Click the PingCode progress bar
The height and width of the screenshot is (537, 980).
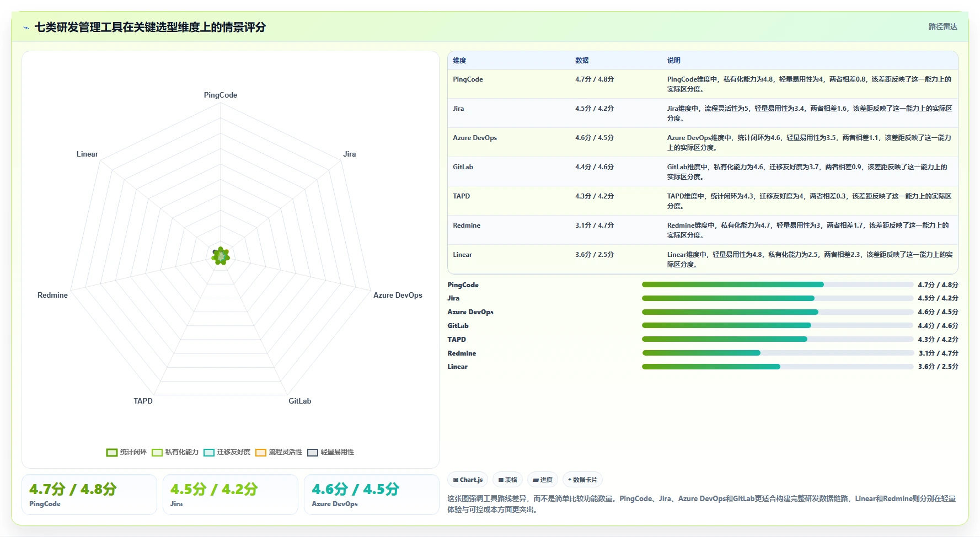click(778, 284)
